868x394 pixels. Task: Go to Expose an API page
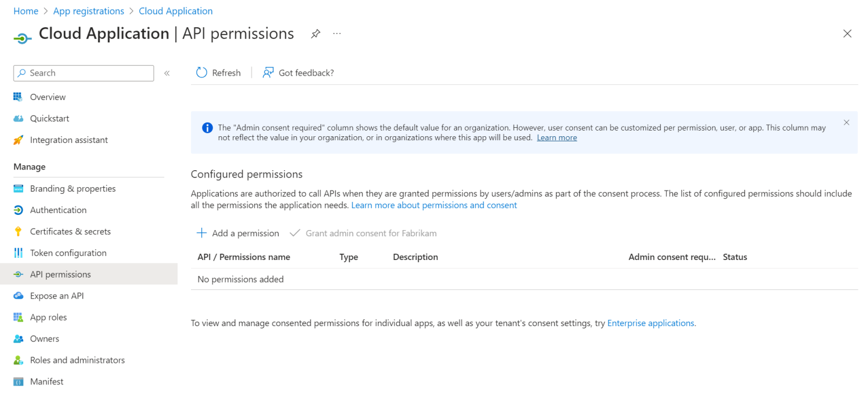(x=57, y=296)
